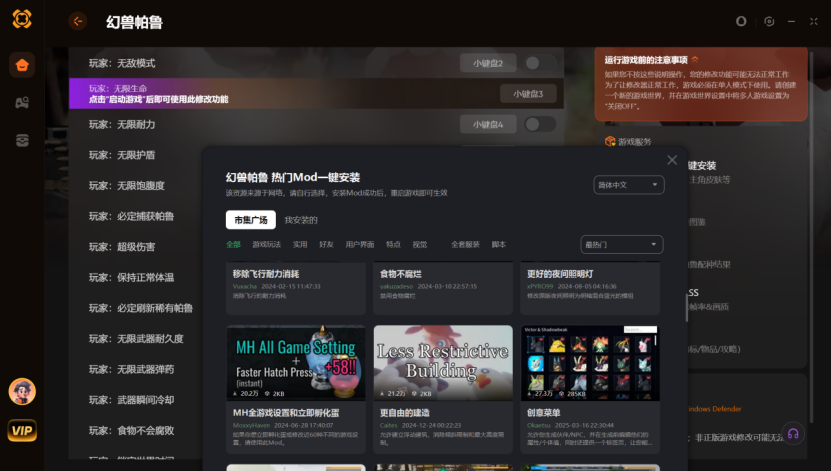Close the Mod install dialog

[672, 160]
